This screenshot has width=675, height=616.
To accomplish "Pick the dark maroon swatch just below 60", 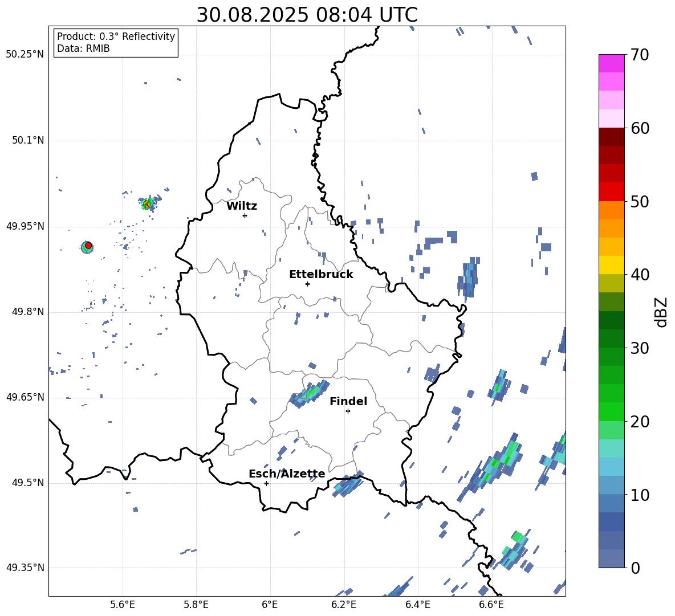I will click(611, 137).
